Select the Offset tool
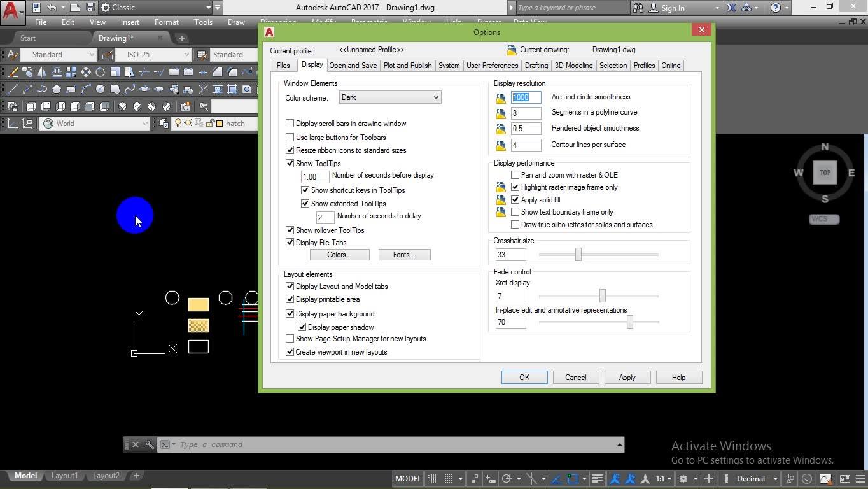Viewport: 868px width, 489px height. pos(57,72)
